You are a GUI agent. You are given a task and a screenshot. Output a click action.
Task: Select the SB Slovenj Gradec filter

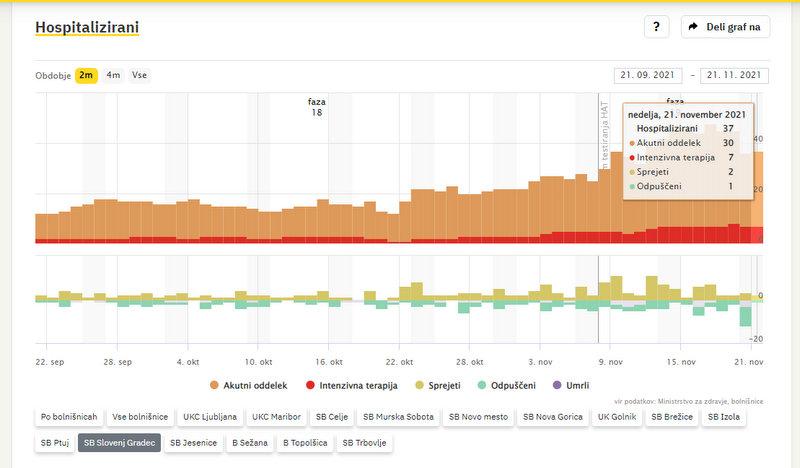[x=119, y=442]
